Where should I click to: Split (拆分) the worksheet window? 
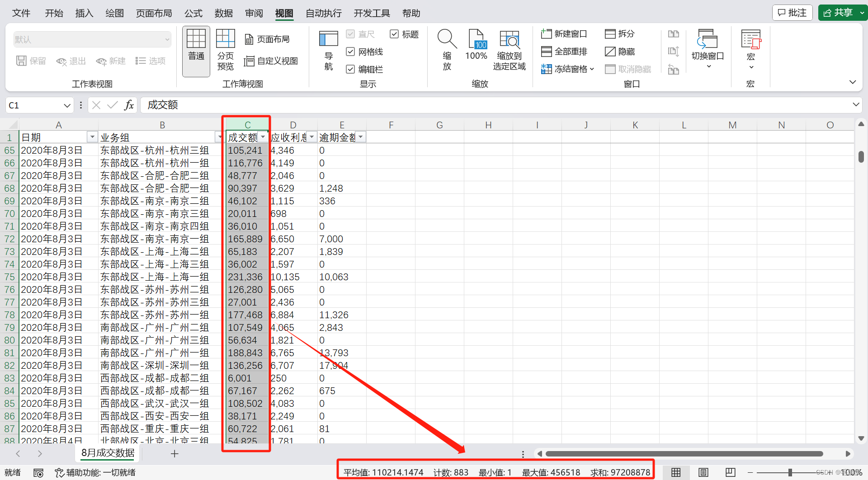pyautogui.click(x=620, y=34)
